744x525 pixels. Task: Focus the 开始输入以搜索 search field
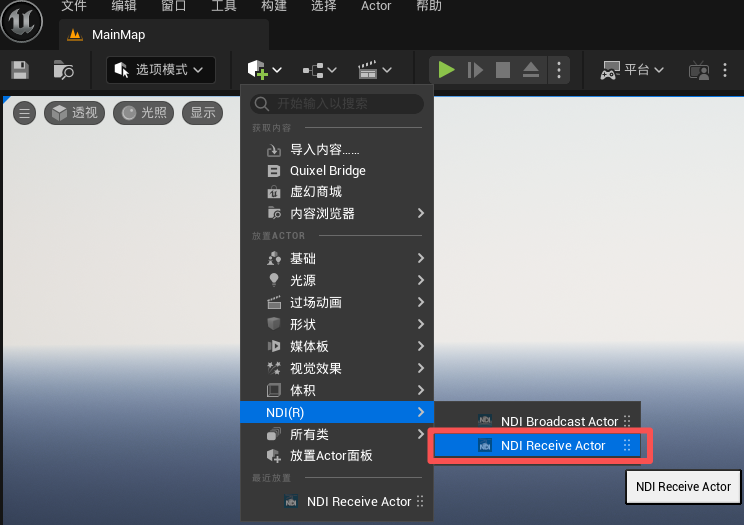point(337,103)
